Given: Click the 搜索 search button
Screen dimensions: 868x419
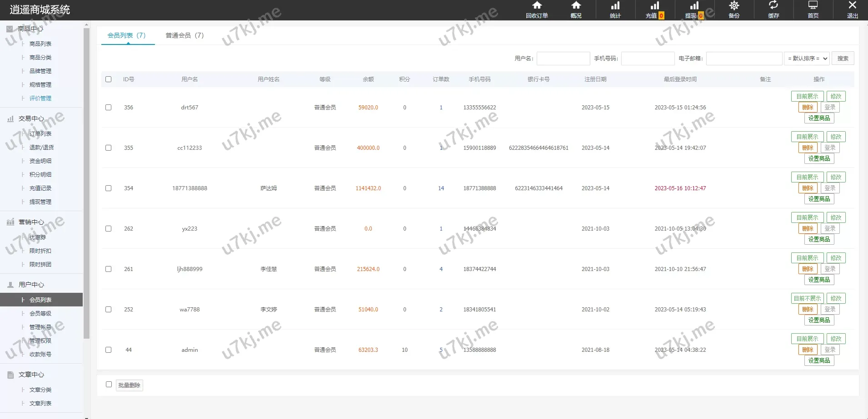Looking at the screenshot, I should click(x=843, y=58).
